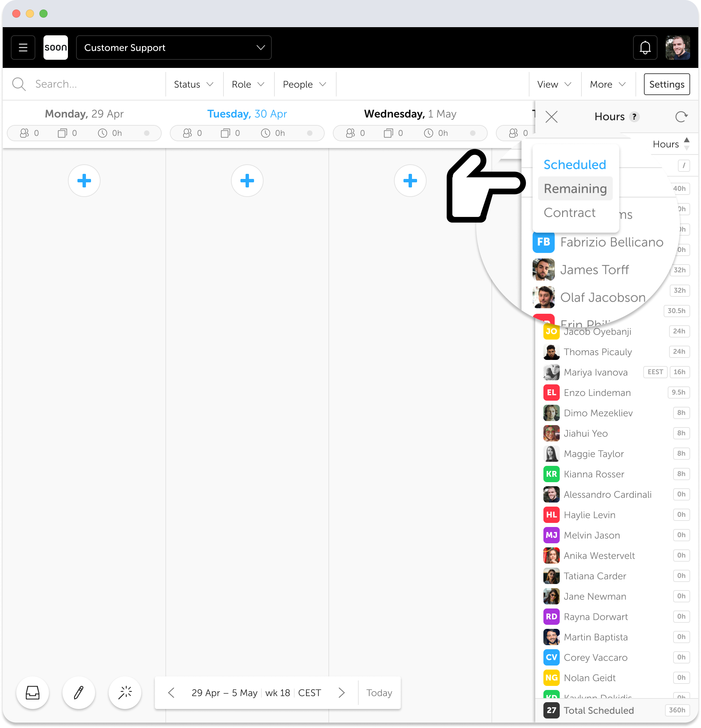Click the notifications bell icon
The height and width of the screenshot is (728, 701).
(x=645, y=48)
